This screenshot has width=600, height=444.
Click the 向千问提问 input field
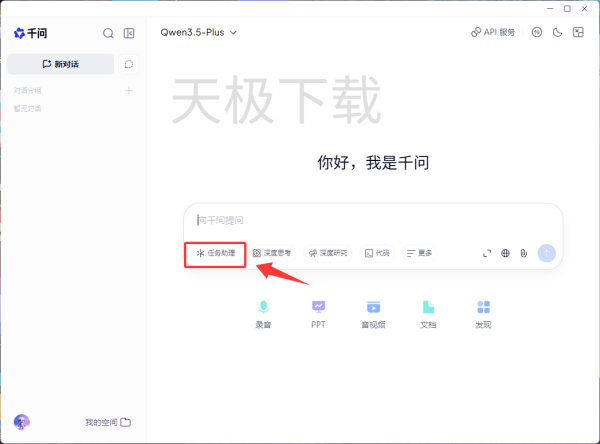370,220
